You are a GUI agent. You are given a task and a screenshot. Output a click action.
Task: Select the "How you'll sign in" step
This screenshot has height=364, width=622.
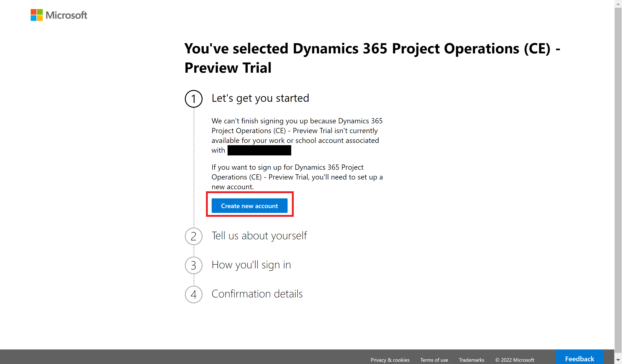pyautogui.click(x=251, y=265)
